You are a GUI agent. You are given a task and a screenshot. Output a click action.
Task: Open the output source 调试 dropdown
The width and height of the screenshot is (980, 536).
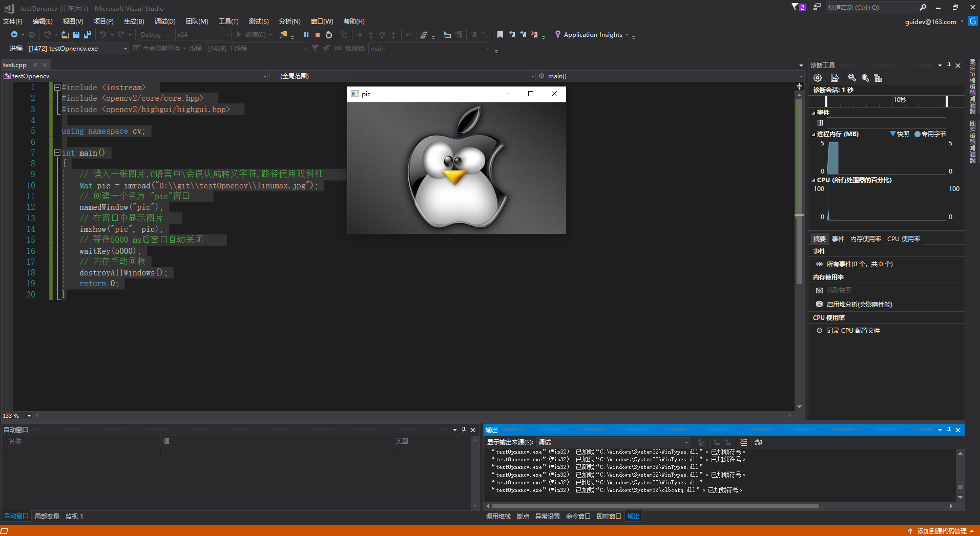point(613,442)
